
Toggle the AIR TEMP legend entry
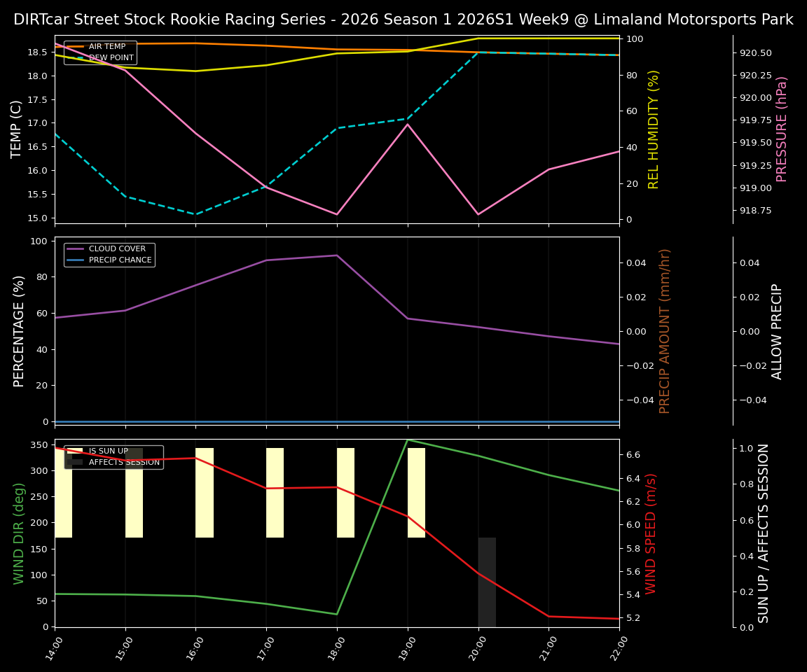105,46
